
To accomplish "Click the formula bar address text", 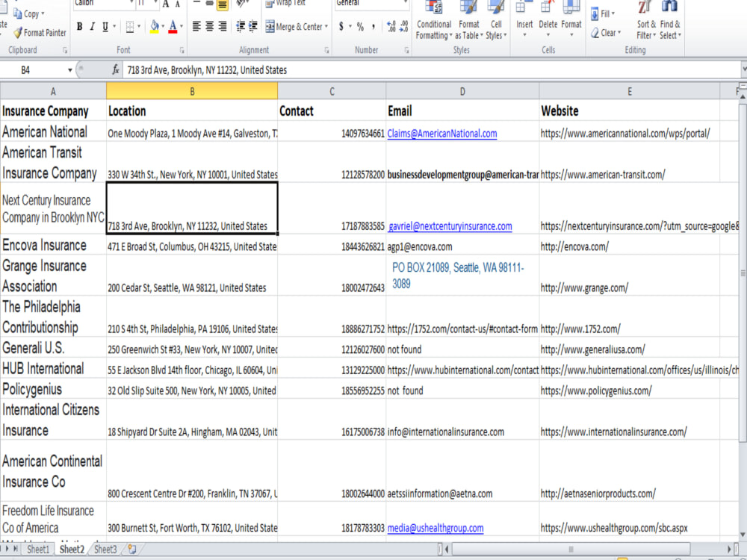I will click(207, 70).
